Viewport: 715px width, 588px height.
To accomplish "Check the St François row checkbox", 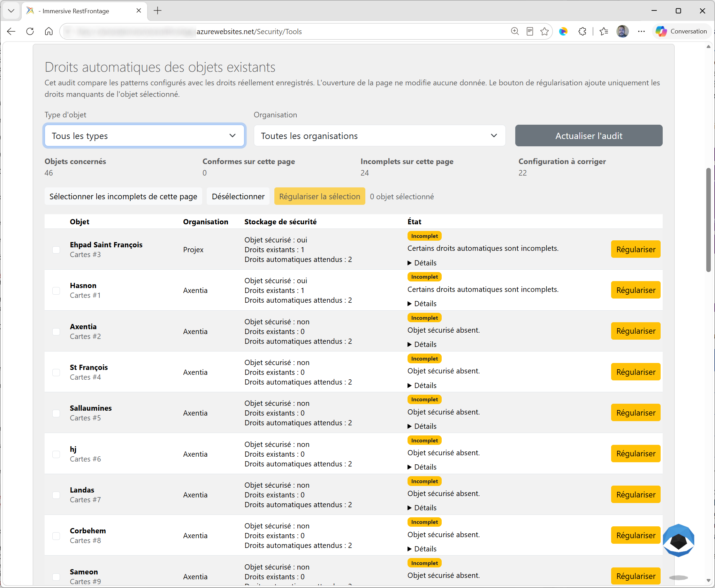I will point(56,372).
